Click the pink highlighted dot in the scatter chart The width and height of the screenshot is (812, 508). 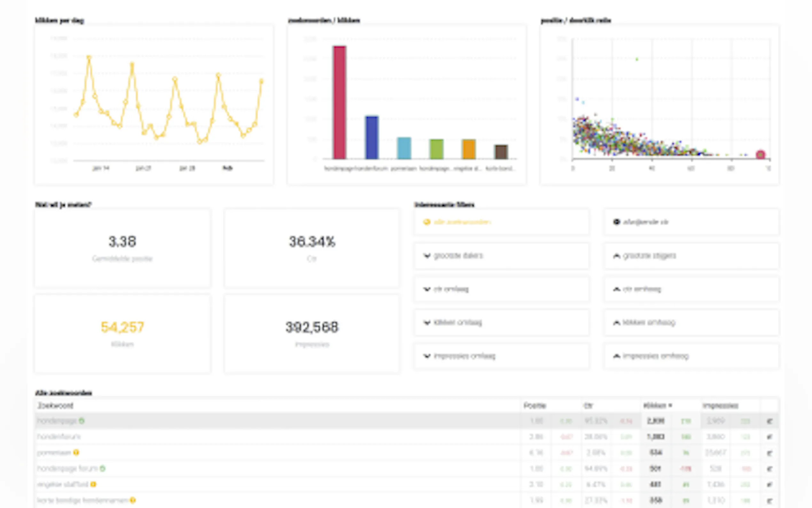click(760, 155)
